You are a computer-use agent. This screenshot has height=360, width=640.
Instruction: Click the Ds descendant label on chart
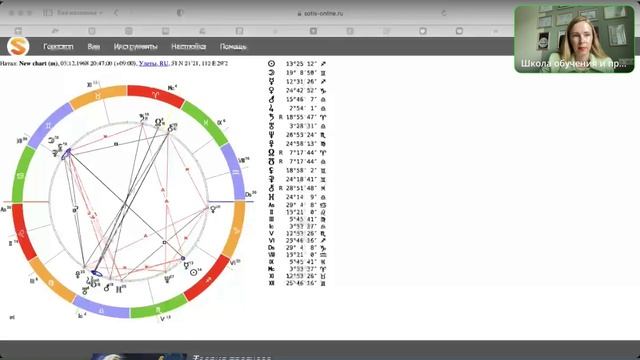[x=250, y=195]
